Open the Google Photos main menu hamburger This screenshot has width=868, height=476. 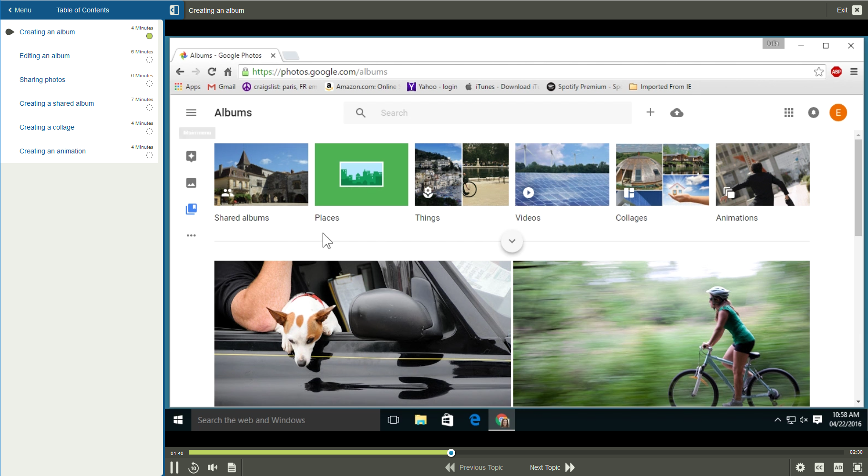pos(192,112)
